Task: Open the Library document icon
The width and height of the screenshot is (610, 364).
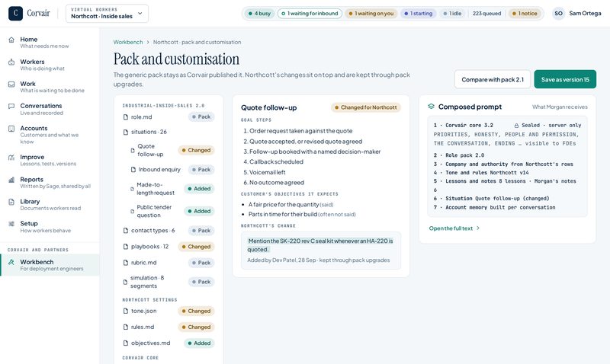Action: click(11, 202)
